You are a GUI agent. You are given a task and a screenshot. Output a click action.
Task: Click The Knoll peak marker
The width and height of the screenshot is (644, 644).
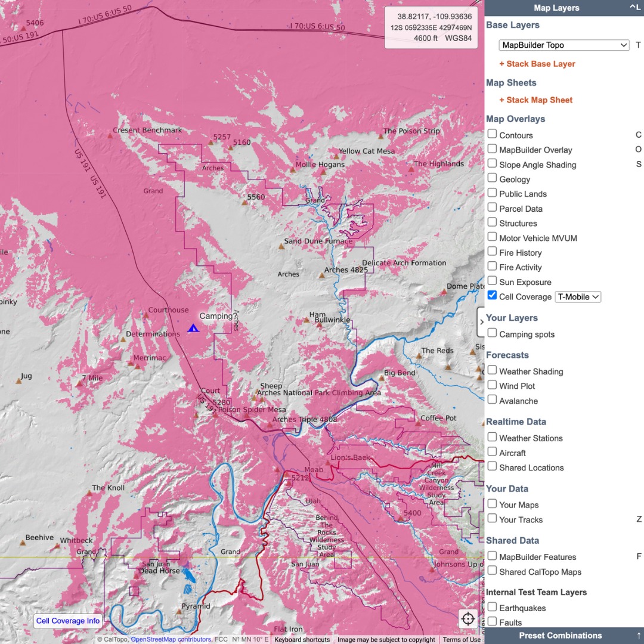(89, 493)
